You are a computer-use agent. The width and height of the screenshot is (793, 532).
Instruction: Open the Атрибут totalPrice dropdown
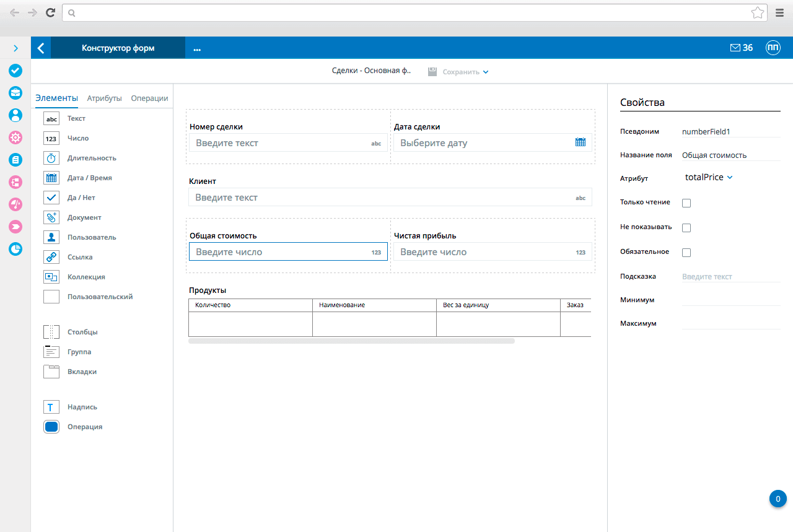pyautogui.click(x=709, y=177)
